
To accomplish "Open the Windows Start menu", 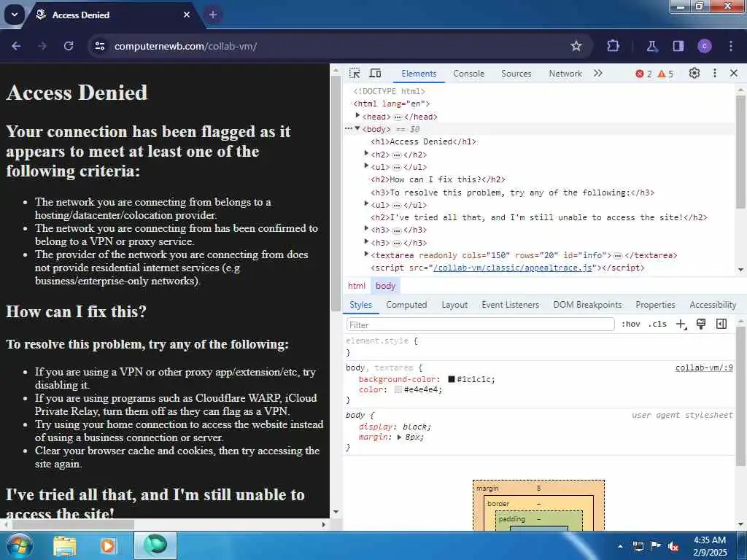I will 18,545.
